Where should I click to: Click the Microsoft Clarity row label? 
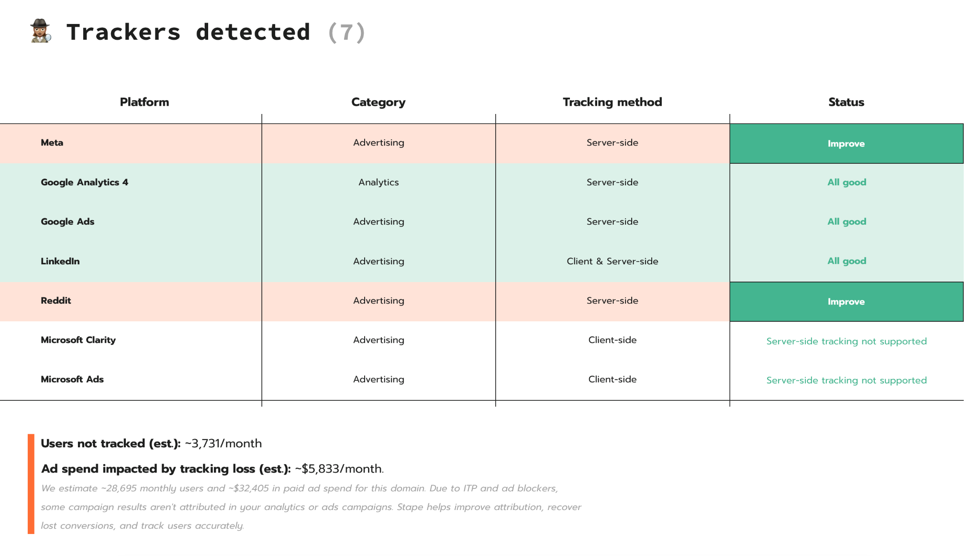[x=78, y=340]
